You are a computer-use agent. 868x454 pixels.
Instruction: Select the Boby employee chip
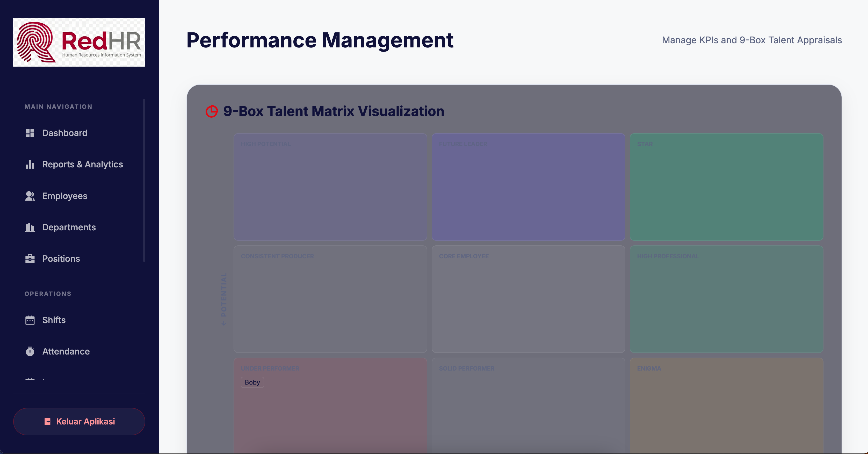coord(252,382)
